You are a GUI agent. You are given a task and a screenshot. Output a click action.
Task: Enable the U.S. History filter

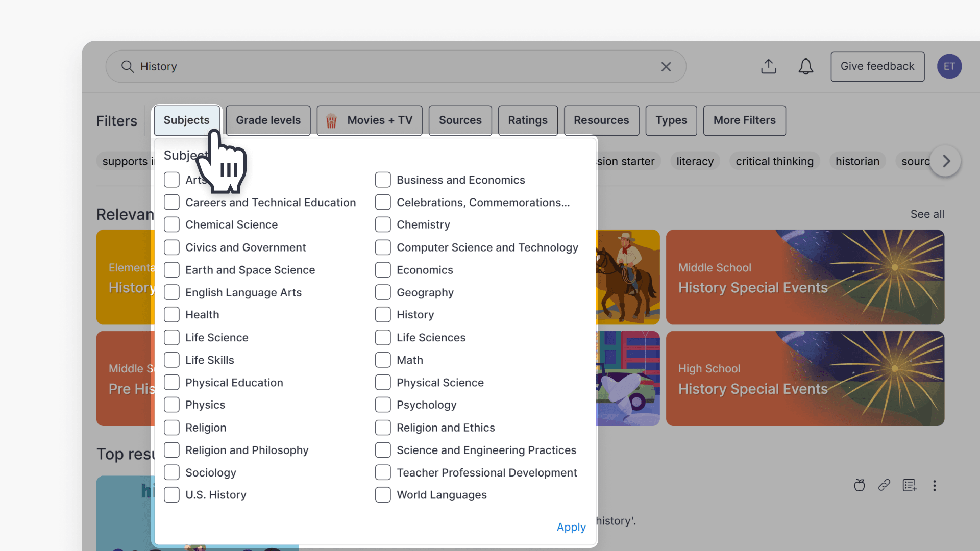click(x=171, y=494)
